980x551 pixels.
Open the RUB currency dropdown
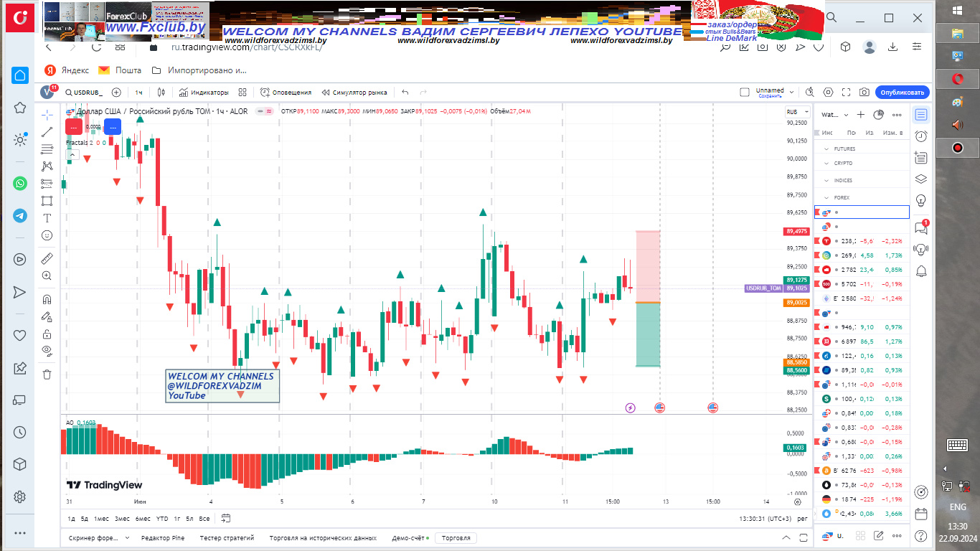click(x=796, y=112)
